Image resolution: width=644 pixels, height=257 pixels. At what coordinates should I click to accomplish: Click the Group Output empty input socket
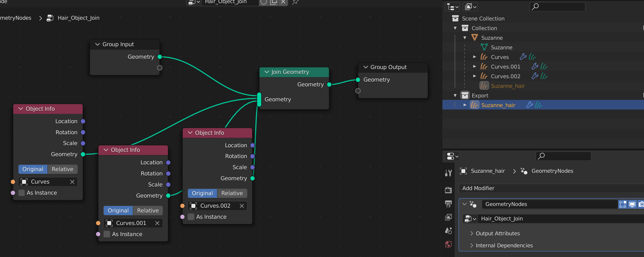tap(358, 91)
